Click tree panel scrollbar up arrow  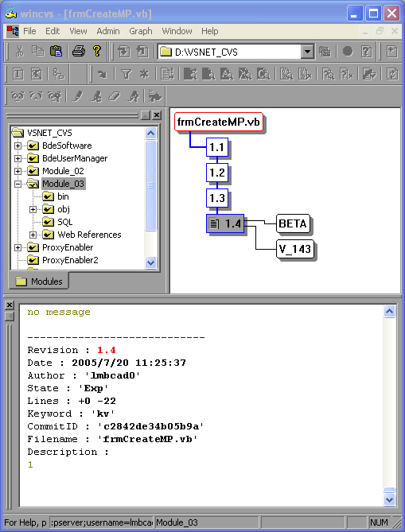pos(150,133)
